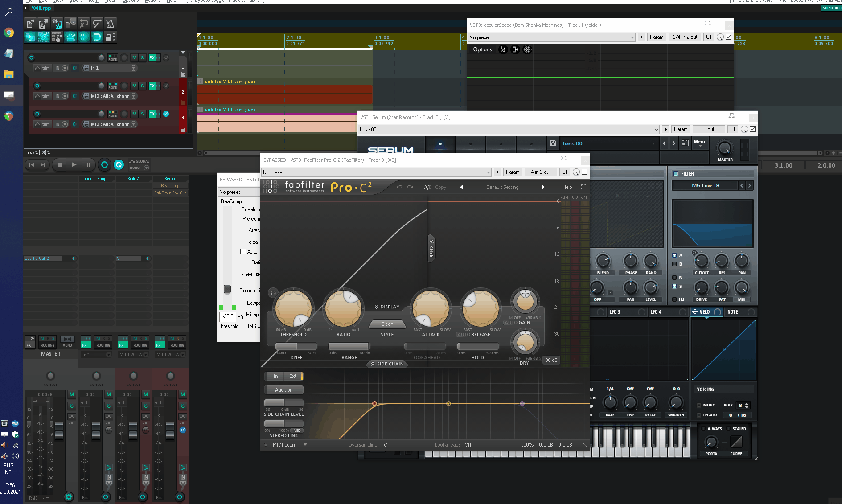Click the Pro-C 2 undo arrow icon
Screen dimensions: 842x504
pyautogui.click(x=399, y=187)
